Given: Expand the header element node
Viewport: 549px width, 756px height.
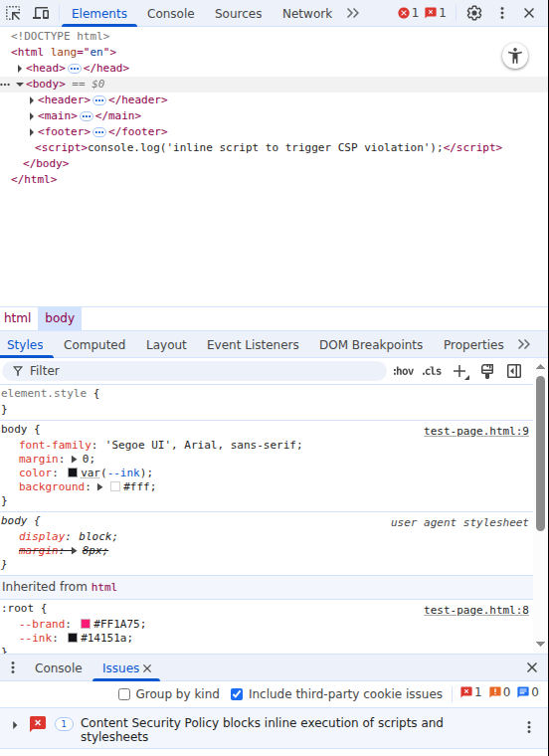Looking at the screenshot, I should pos(32,100).
